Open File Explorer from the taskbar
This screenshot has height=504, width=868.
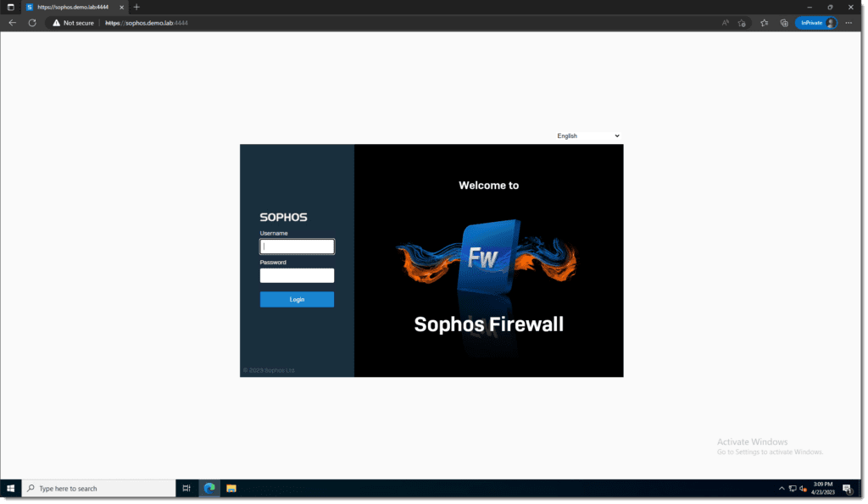pos(232,490)
